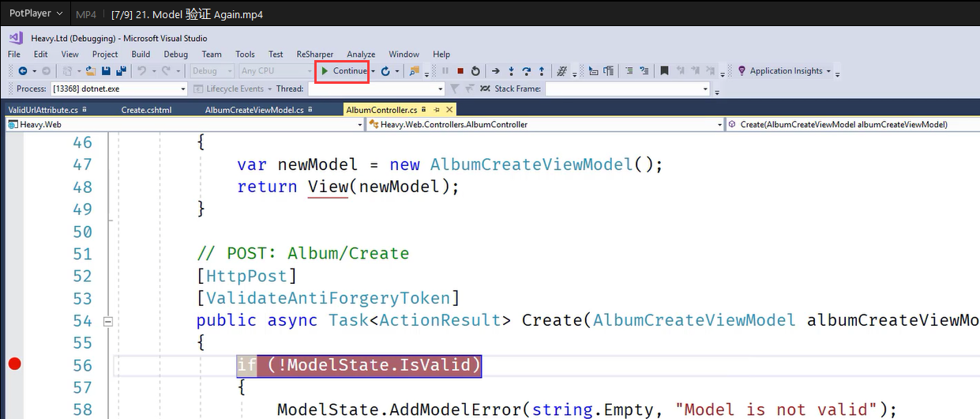Open the Edit menu
980x419 pixels.
[x=41, y=55]
